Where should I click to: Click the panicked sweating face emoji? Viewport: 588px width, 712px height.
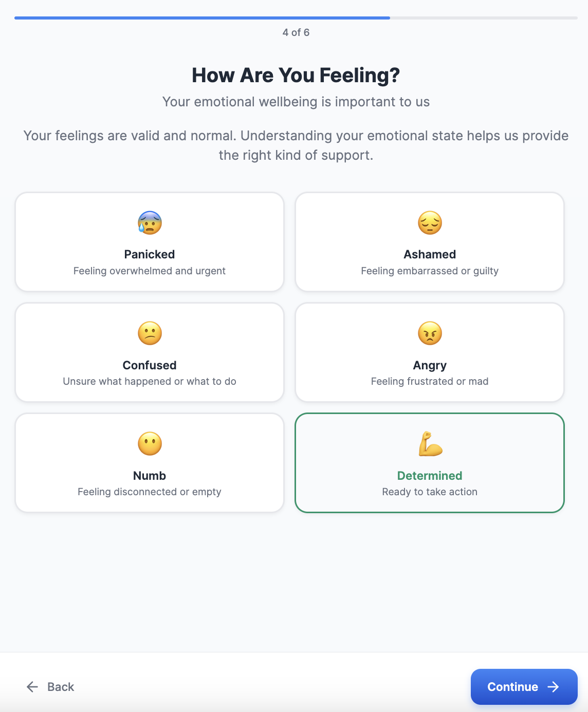click(x=150, y=223)
